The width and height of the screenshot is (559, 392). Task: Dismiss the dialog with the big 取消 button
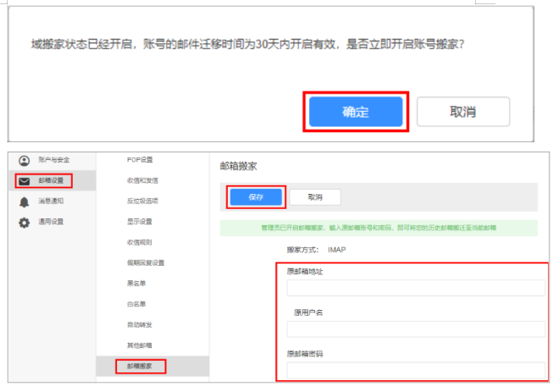click(463, 112)
